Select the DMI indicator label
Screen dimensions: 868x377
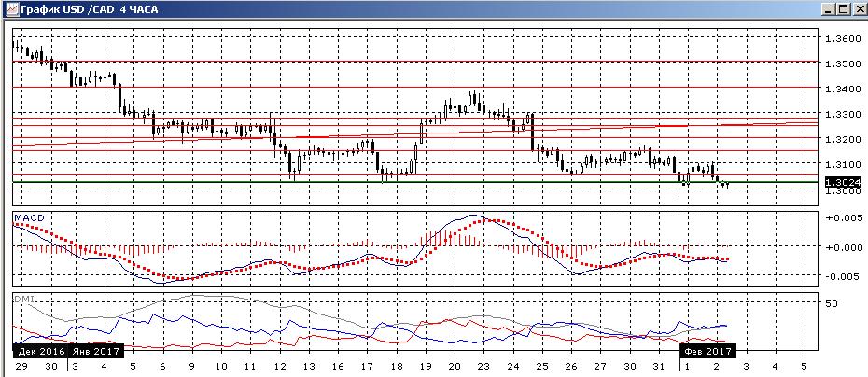coord(24,299)
